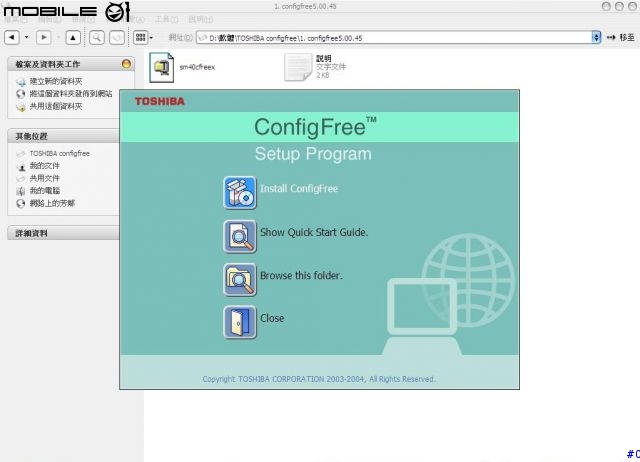The image size is (640, 462).
Task: Go up one folder level
Action: pyautogui.click(x=73, y=38)
